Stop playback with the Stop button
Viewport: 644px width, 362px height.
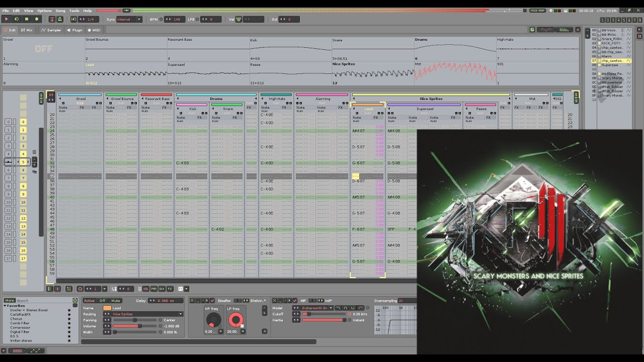tap(27, 19)
